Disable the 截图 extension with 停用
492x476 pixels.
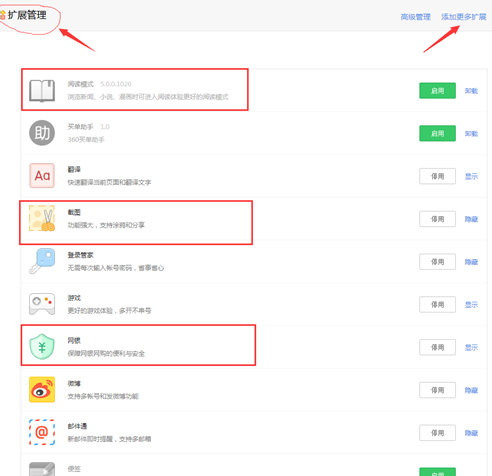437,219
